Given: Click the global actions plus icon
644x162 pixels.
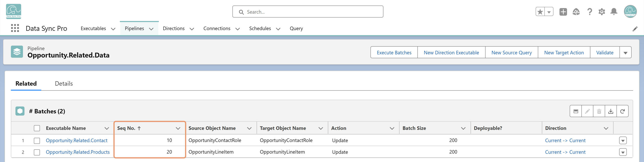Looking at the screenshot, I should coord(563,12).
